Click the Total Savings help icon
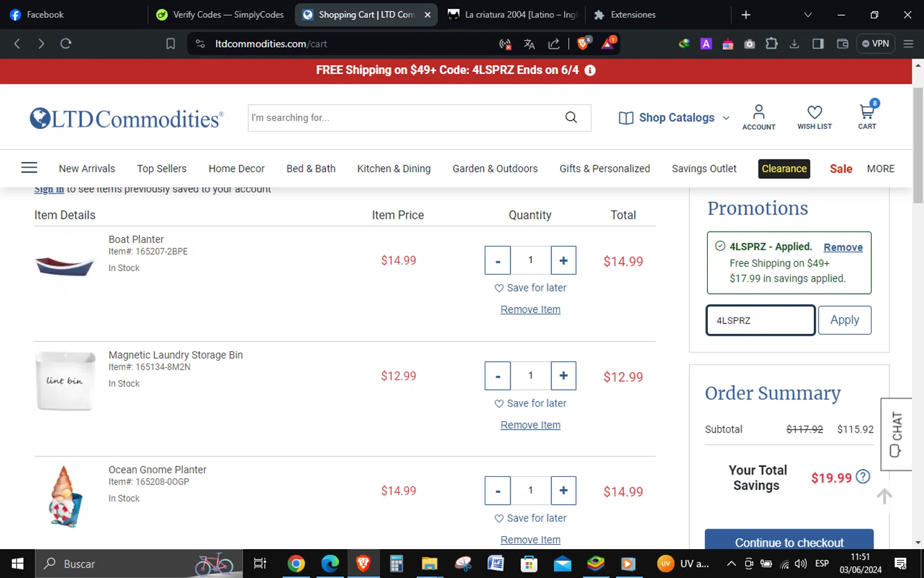The height and width of the screenshot is (578, 924). point(863,477)
